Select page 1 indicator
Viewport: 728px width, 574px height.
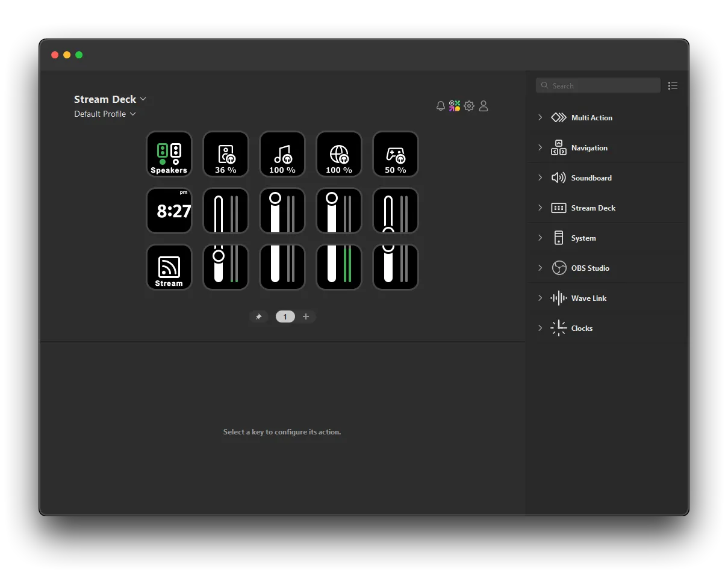point(285,316)
